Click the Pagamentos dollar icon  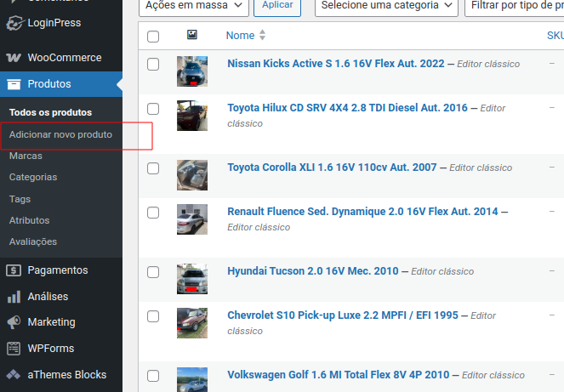[14, 270]
